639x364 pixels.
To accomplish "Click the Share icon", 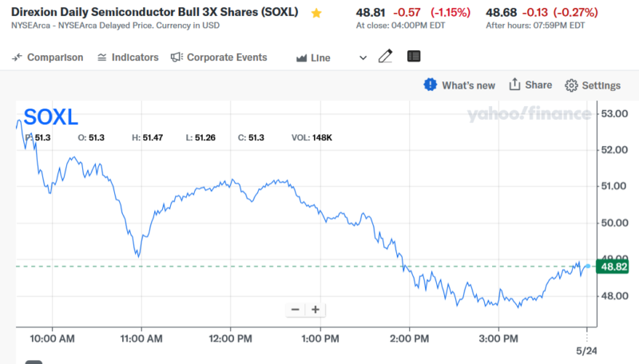I will pos(515,85).
